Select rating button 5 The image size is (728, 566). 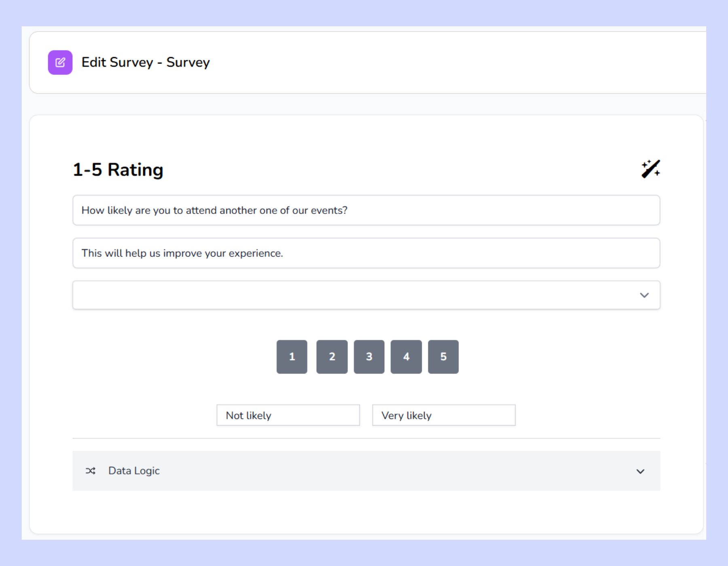443,357
